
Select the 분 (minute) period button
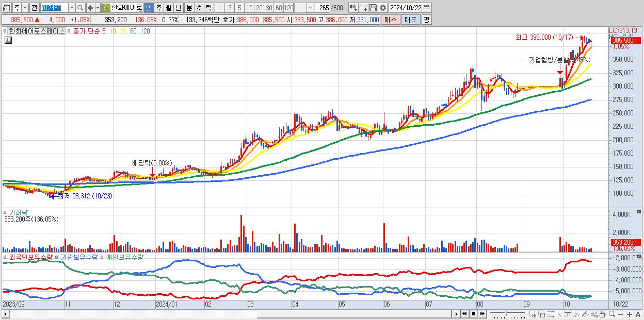point(189,8)
